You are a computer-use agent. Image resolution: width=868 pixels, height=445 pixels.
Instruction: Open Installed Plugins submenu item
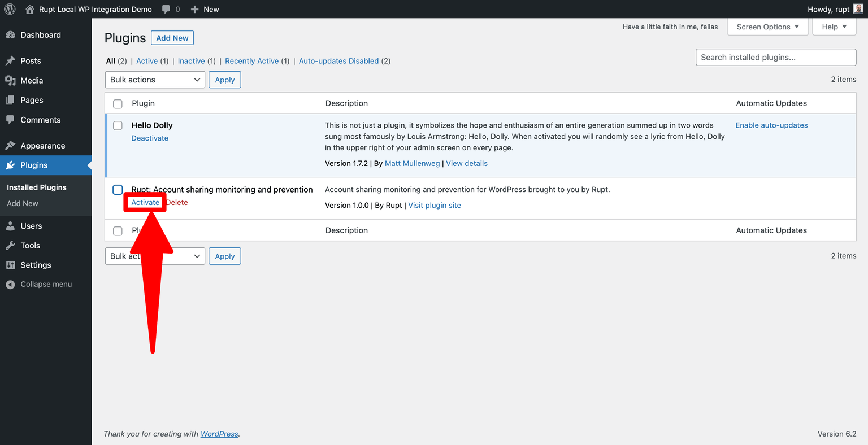(x=37, y=187)
